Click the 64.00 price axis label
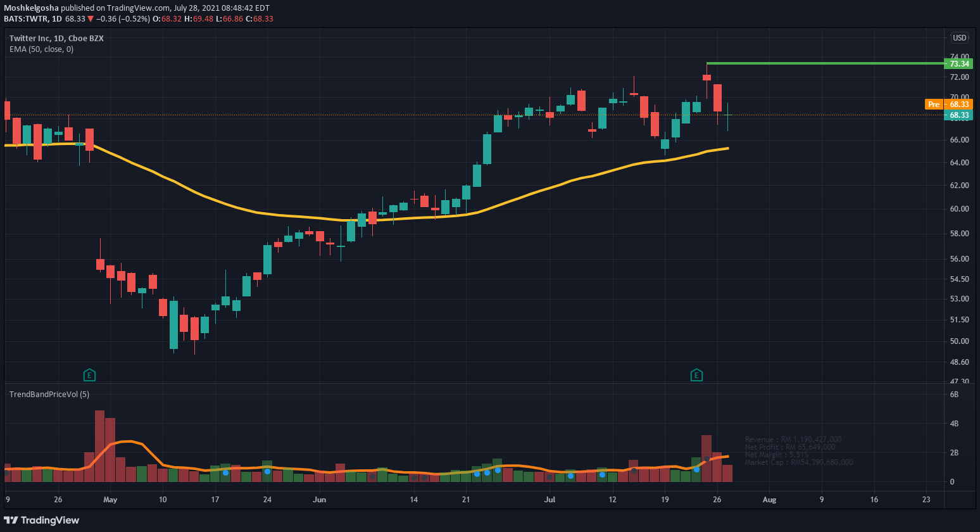This screenshot has height=532, width=980. pos(960,163)
